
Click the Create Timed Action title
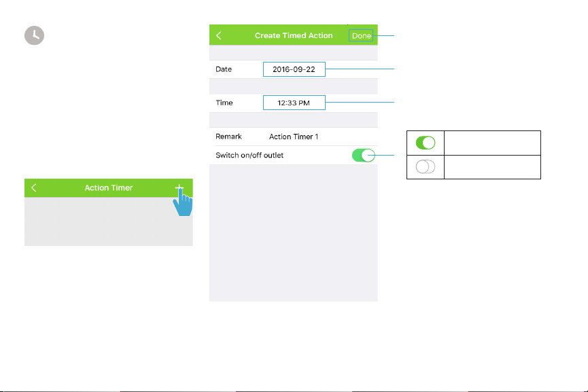point(294,35)
